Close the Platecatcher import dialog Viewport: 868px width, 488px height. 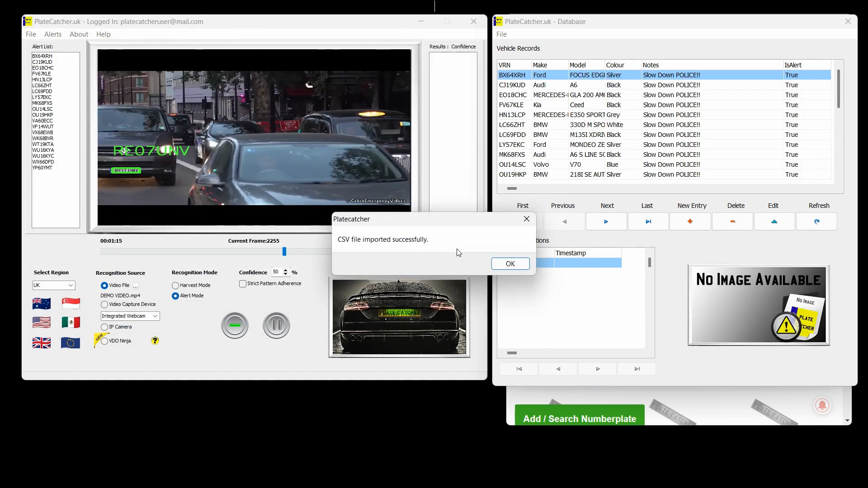(x=527, y=219)
